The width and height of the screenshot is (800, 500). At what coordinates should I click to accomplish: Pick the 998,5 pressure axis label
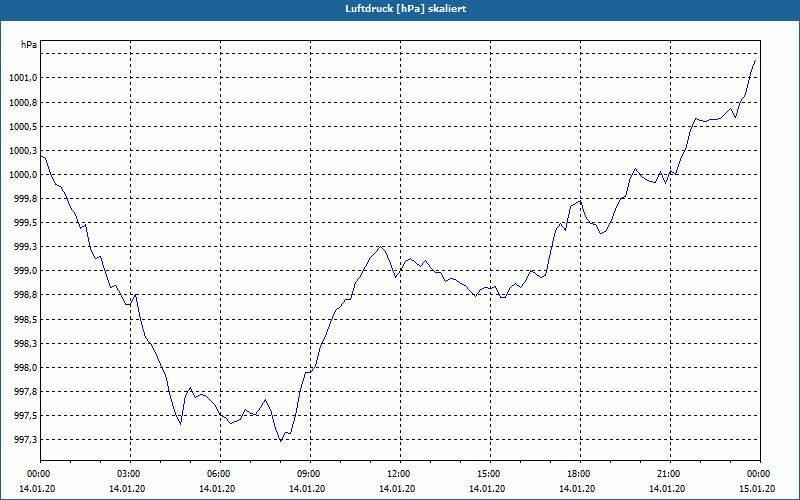click(25, 320)
